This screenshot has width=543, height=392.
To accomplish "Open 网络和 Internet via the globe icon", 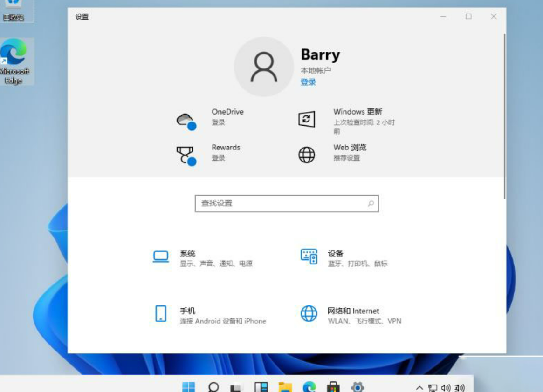I will tap(309, 314).
